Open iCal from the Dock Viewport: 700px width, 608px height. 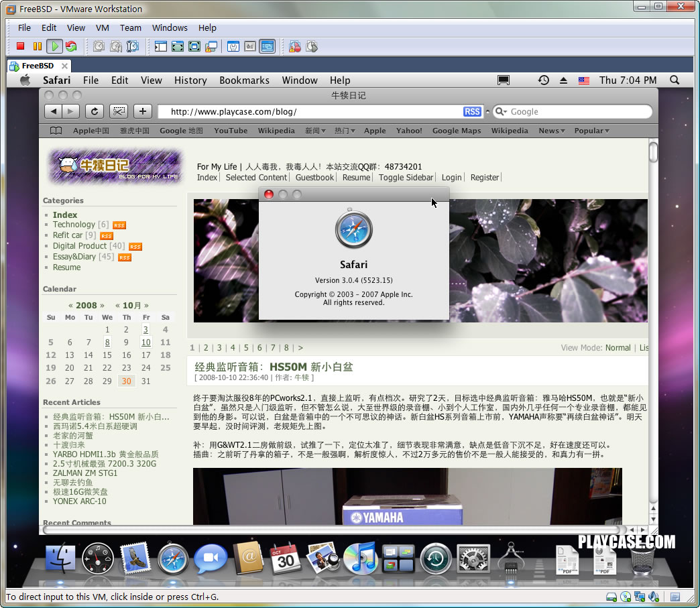click(285, 558)
